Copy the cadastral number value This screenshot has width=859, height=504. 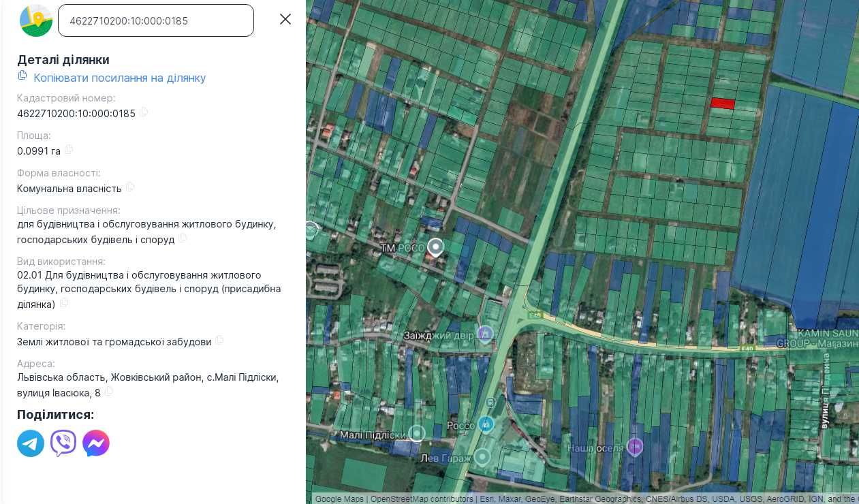click(144, 112)
